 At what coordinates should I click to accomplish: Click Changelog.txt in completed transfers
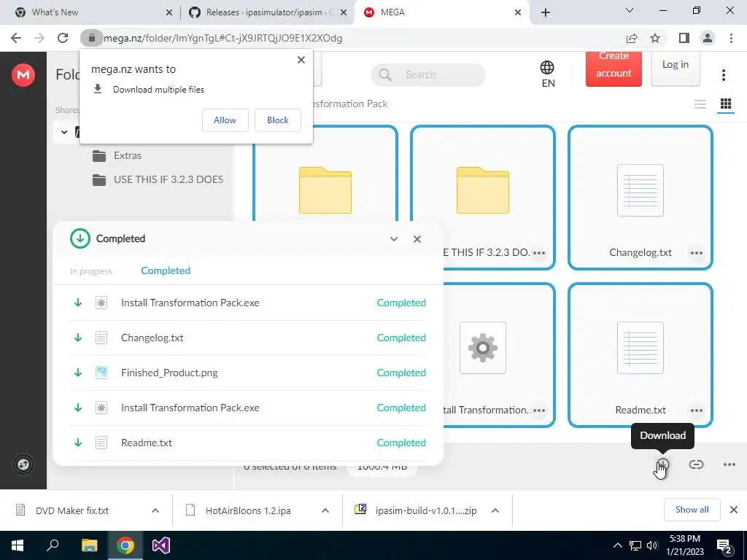click(248, 338)
